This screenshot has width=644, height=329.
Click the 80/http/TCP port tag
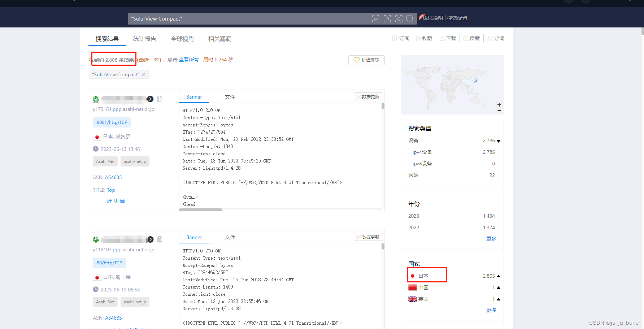point(109,263)
